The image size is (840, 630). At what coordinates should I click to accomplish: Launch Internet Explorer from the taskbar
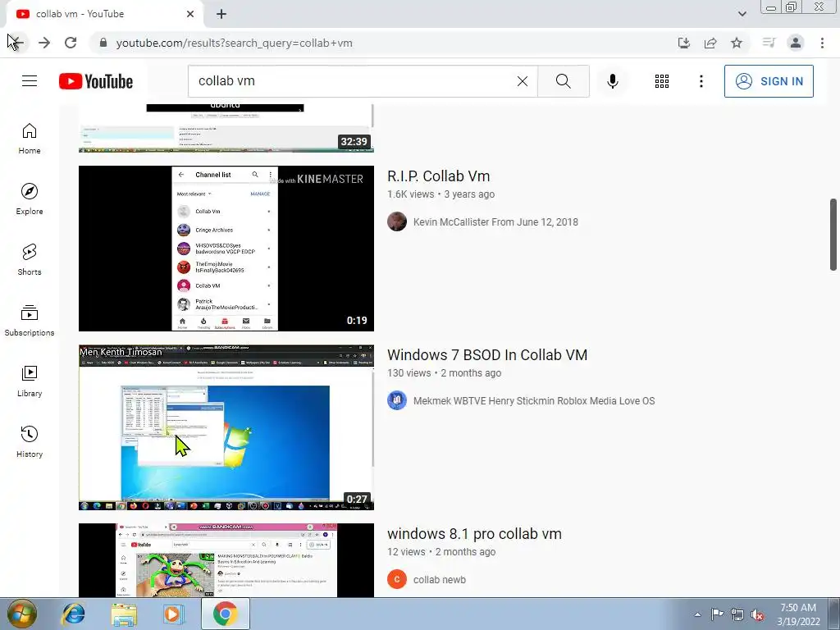click(x=73, y=614)
